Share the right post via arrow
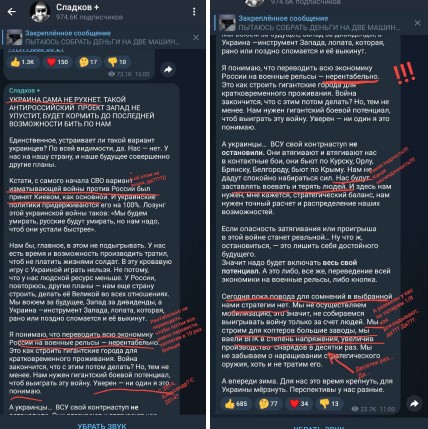 click(414, 404)
